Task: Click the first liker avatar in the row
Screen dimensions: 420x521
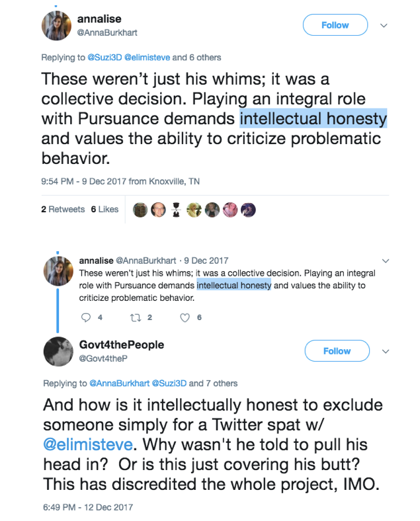Action: pyautogui.click(x=140, y=210)
